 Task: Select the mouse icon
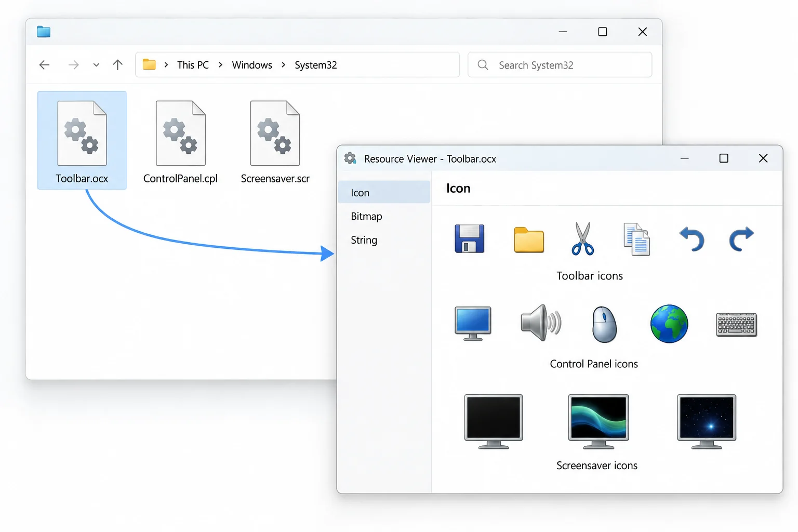605,324
